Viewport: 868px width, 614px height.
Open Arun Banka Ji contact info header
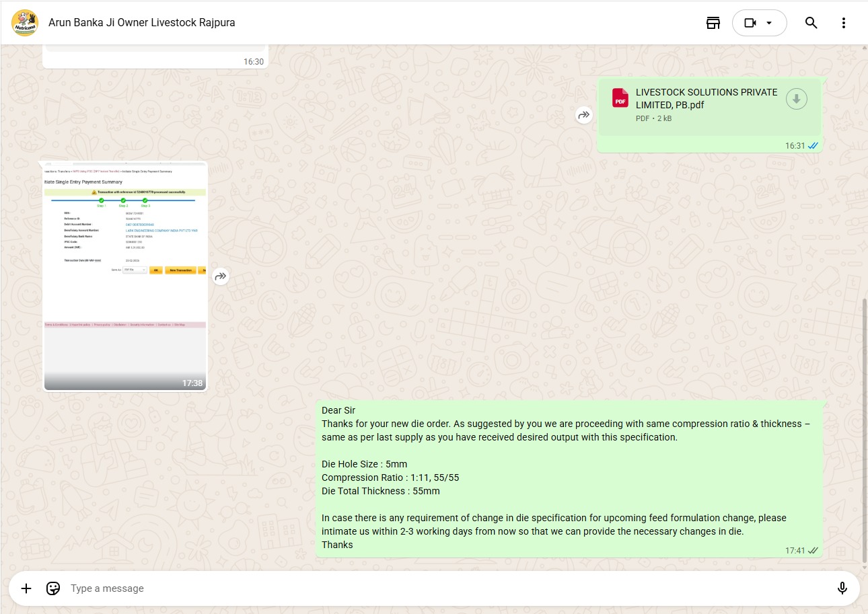coord(142,23)
